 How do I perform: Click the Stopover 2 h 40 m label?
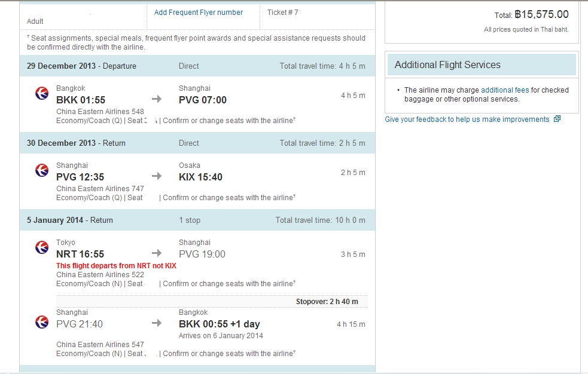coord(327,302)
